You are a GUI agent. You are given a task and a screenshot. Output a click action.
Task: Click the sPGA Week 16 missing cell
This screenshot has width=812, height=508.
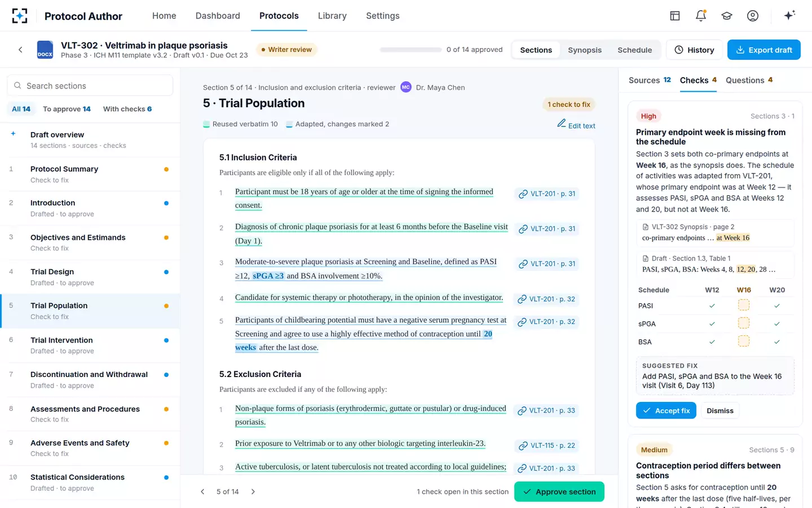tap(744, 323)
